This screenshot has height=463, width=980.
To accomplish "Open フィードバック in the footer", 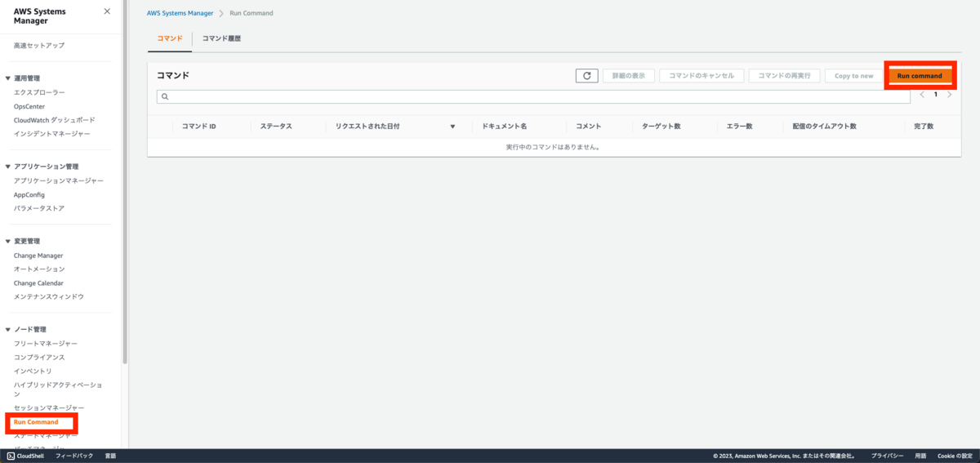I will pyautogui.click(x=74, y=456).
